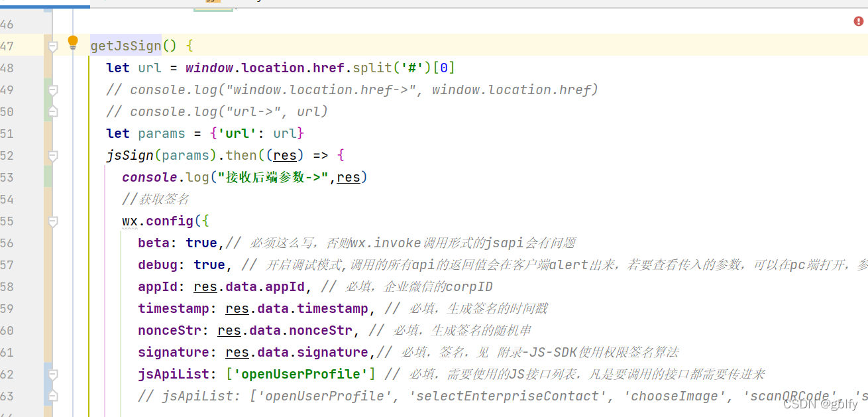Click the true value after beta
868x417 pixels.
[x=201, y=243]
